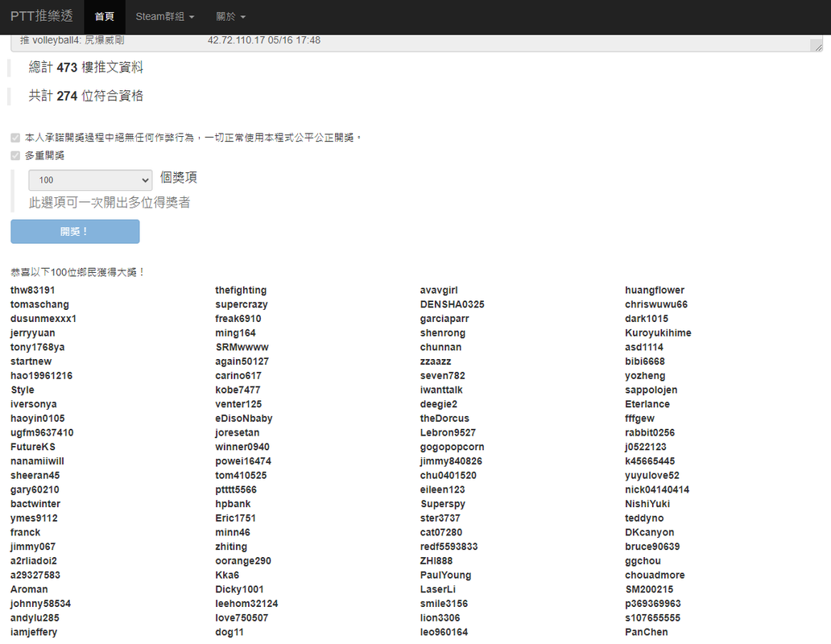Click the winner name thefighting
The width and height of the screenshot is (831, 644).
(241, 291)
